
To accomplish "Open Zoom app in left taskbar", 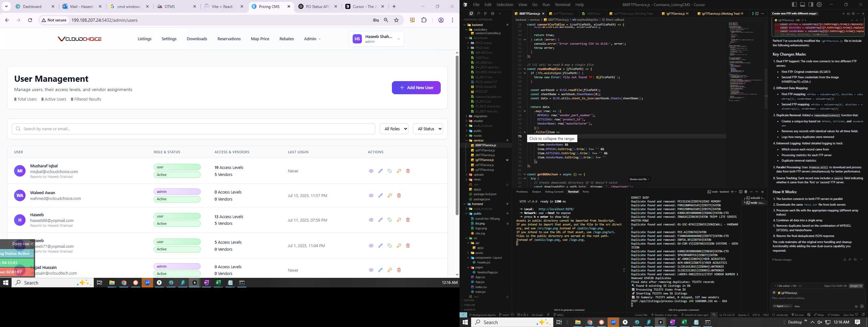I will click(x=147, y=283).
